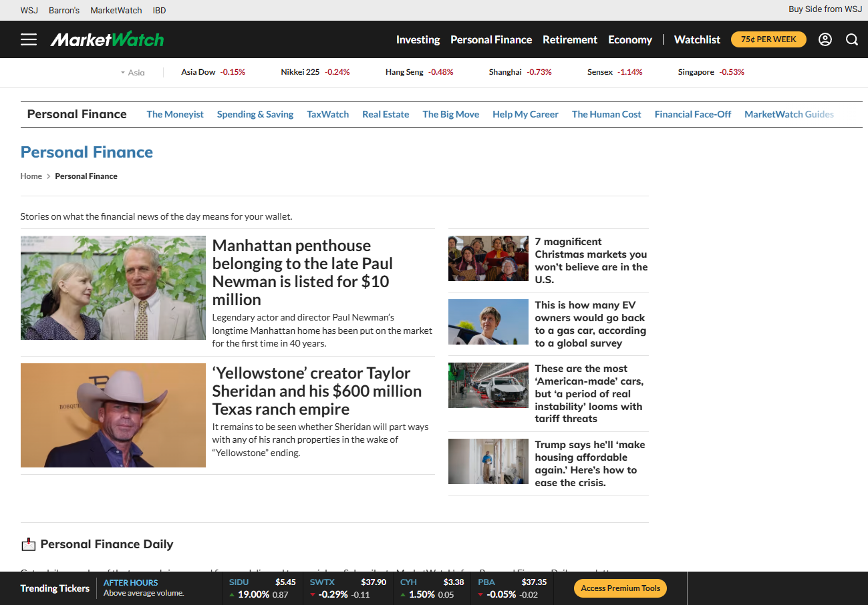This screenshot has width=868, height=605.
Task: Select Investing in the top navigation
Action: [x=418, y=39]
